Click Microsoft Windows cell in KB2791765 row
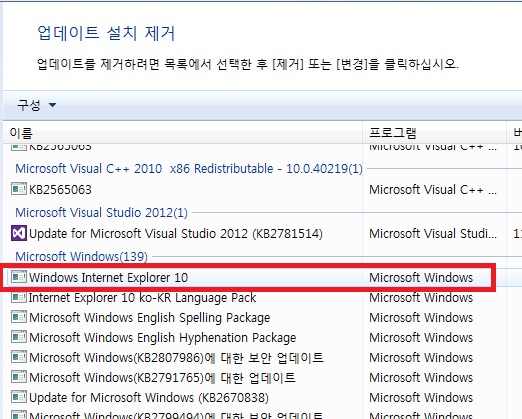Viewport: 522px width, 419px height. (x=421, y=378)
